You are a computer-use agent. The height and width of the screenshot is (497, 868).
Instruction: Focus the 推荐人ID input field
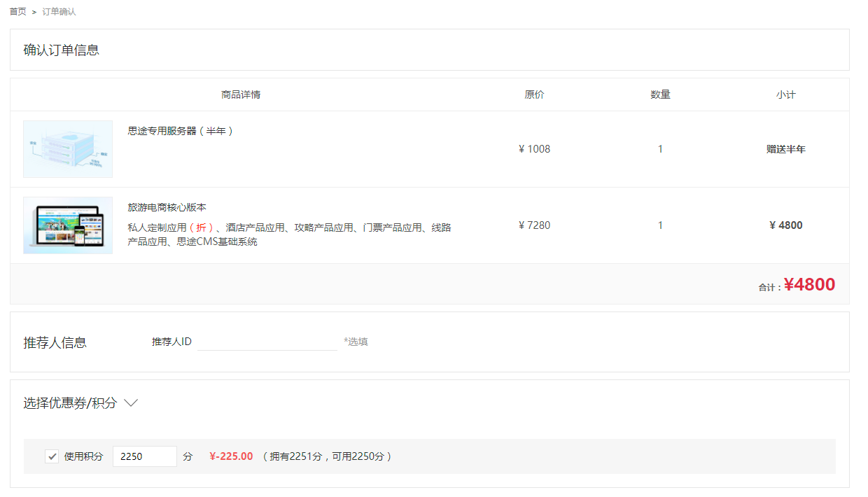coord(267,342)
